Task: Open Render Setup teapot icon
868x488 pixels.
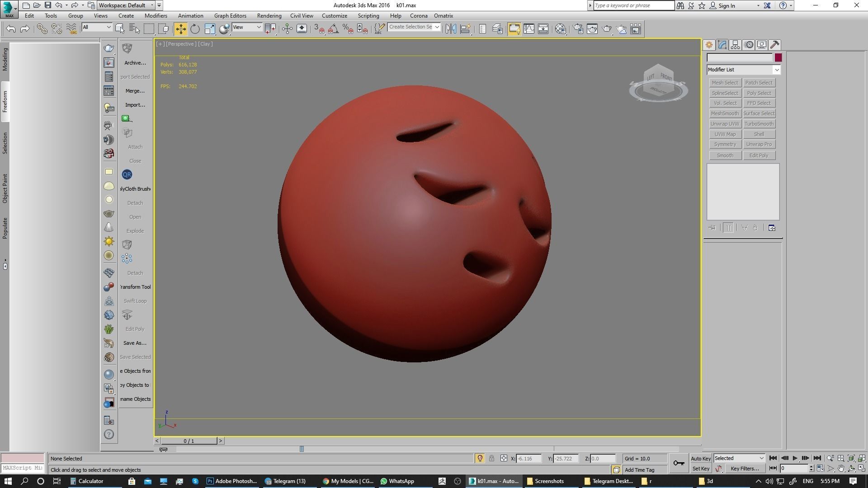Action: [x=578, y=29]
